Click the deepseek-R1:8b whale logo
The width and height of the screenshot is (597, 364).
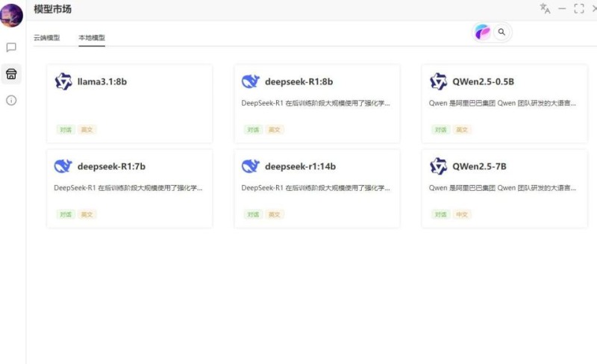click(251, 81)
